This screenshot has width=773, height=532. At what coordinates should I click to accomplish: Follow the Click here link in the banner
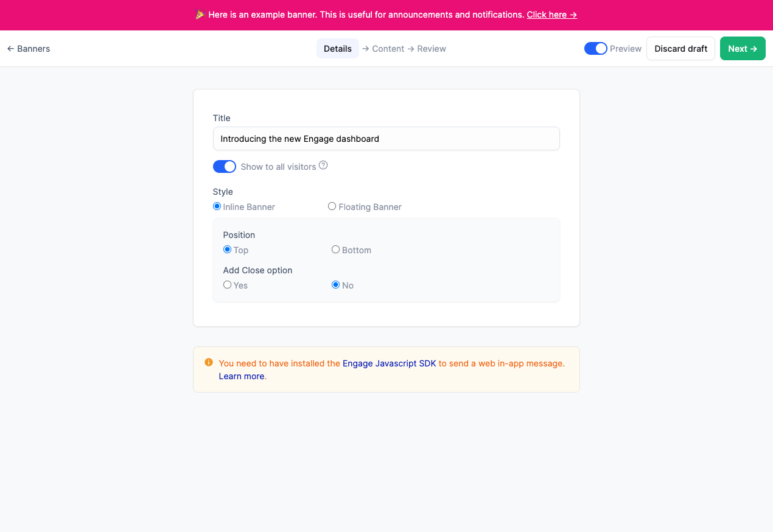click(552, 15)
